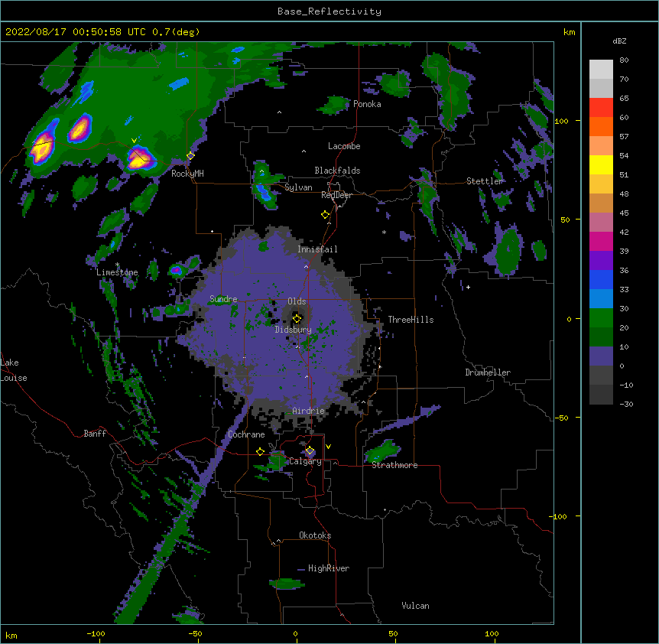Select the Didsbury label
Screen dimensions: 659x644
tap(293, 330)
